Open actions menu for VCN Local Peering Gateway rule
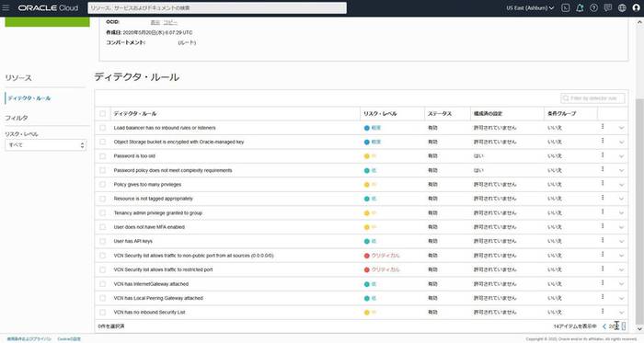Screen dimensions: 644x343 pos(603,297)
